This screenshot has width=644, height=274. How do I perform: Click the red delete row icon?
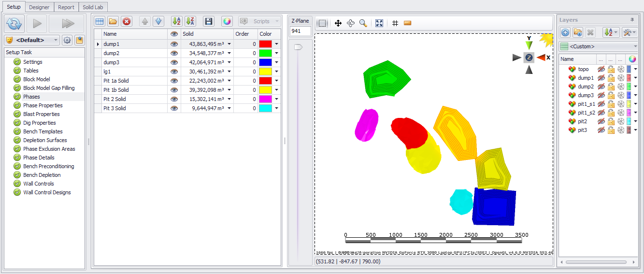coord(127,21)
